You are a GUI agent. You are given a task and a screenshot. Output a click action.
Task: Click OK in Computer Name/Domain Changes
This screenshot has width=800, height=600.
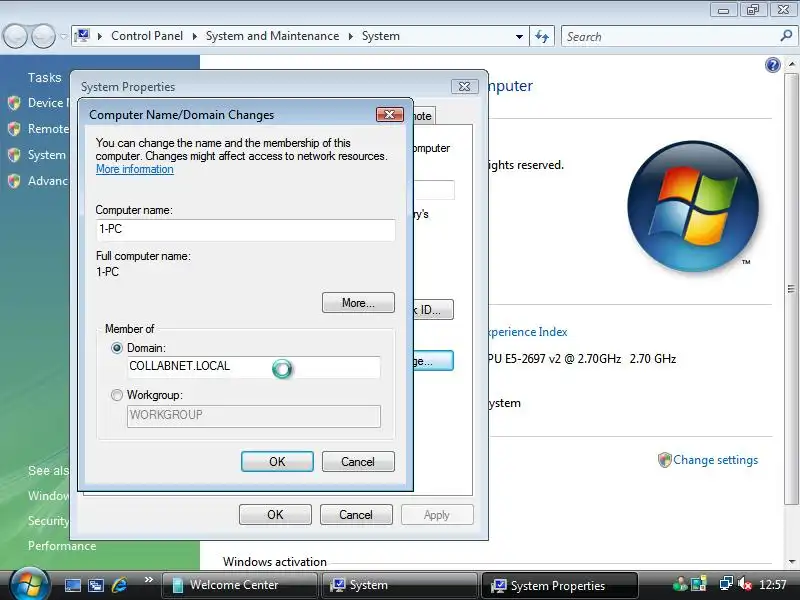[277, 461]
